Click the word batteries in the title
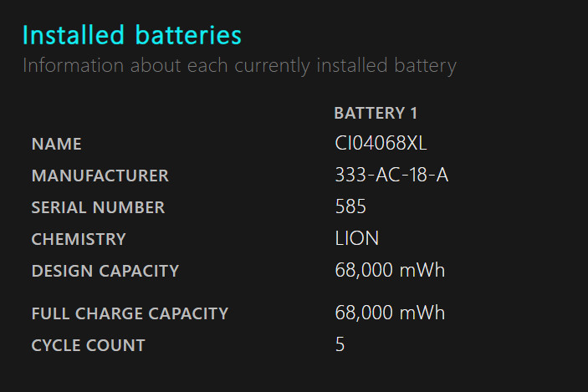This screenshot has height=392, width=588. 188,35
